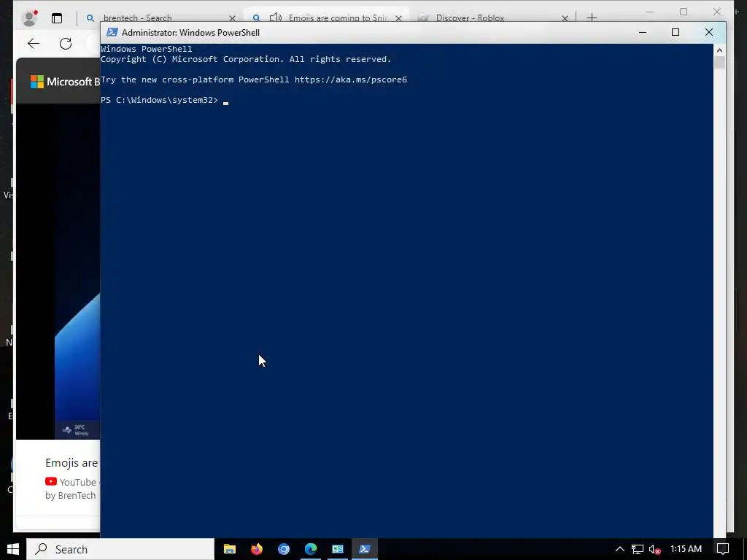The width and height of the screenshot is (747, 560).
Task: Click the Emojis are headline in Edge
Action: click(x=71, y=462)
